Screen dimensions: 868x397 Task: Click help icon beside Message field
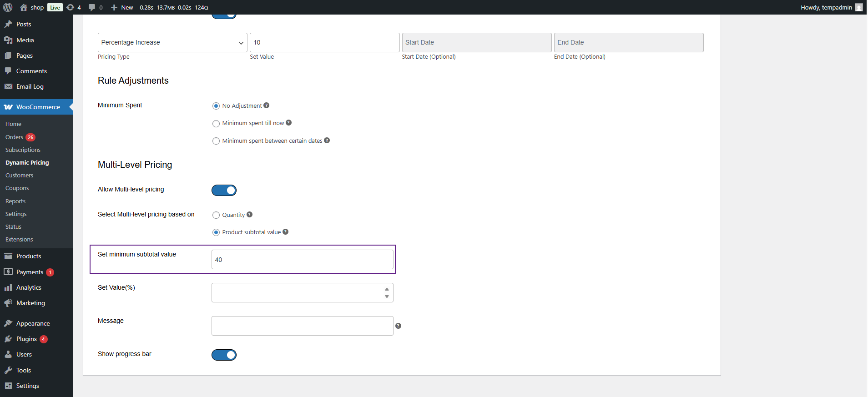pyautogui.click(x=398, y=326)
